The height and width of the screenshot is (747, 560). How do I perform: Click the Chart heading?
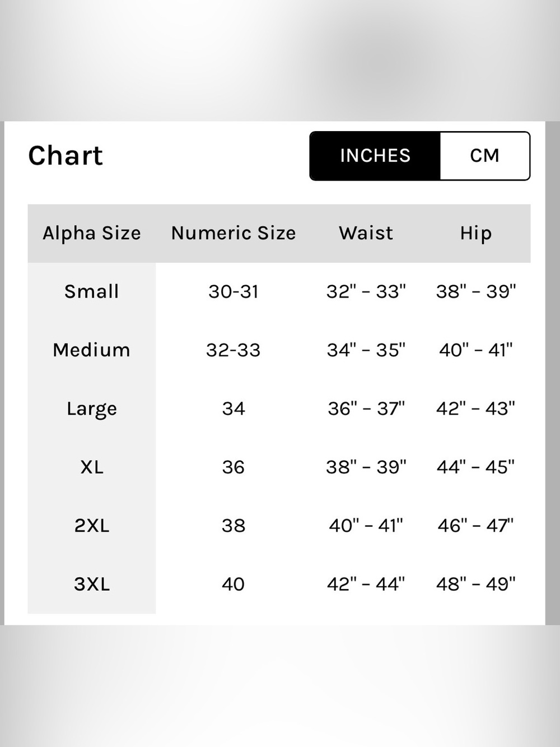(x=66, y=156)
